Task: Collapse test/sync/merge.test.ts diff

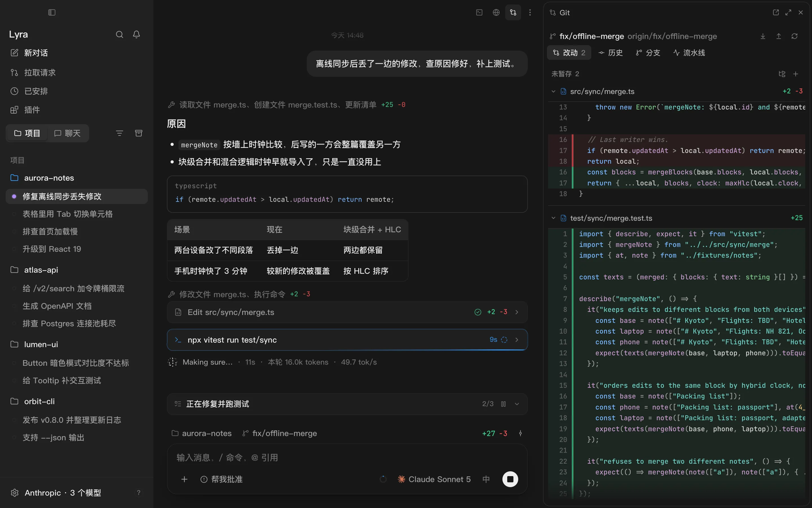Action: click(x=553, y=218)
